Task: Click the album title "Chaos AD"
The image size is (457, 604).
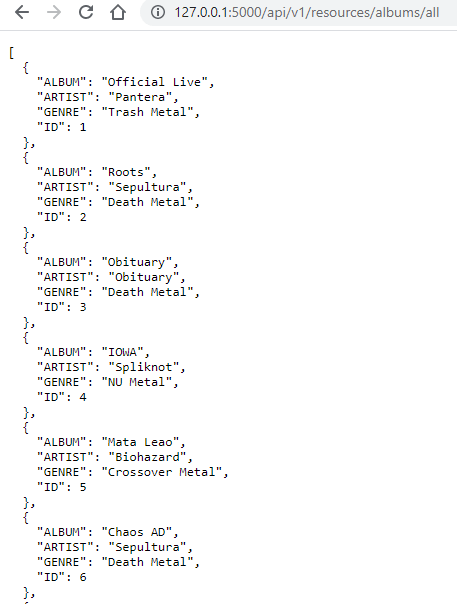Action: pos(136,532)
